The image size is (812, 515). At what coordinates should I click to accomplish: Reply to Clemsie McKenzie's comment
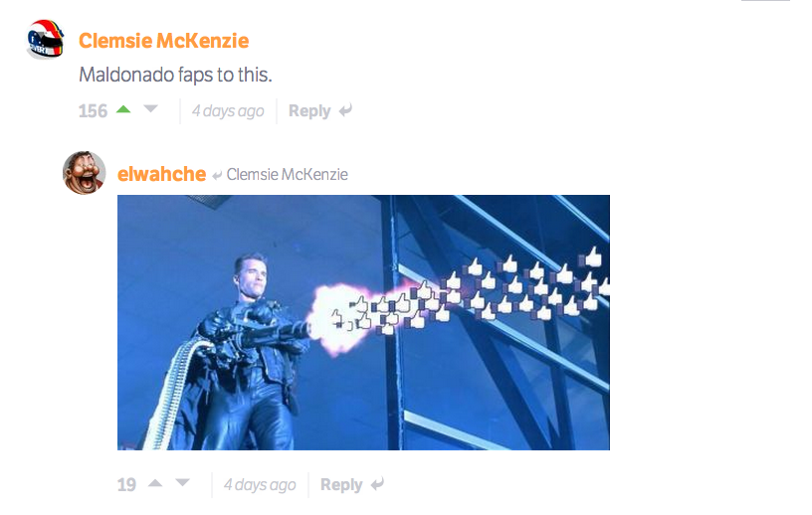point(309,110)
